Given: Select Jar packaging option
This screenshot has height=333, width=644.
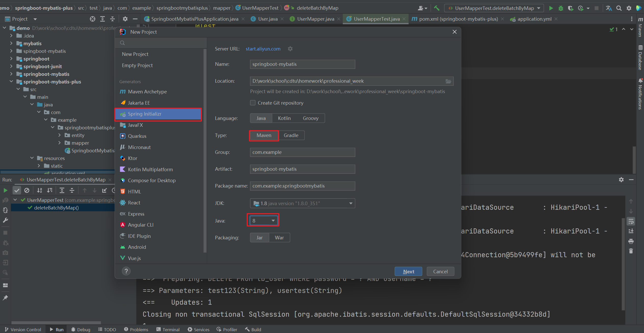Looking at the screenshot, I should [260, 238].
